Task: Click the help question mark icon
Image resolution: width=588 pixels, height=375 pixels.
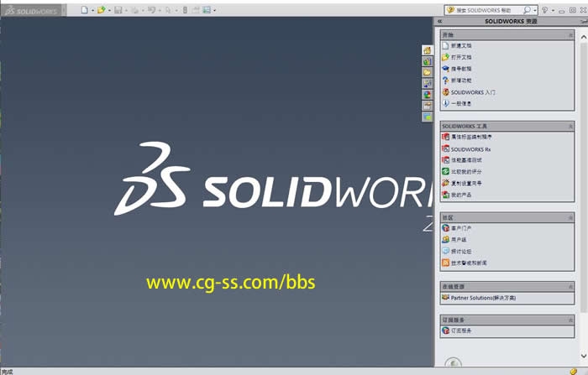Action: pos(546,10)
